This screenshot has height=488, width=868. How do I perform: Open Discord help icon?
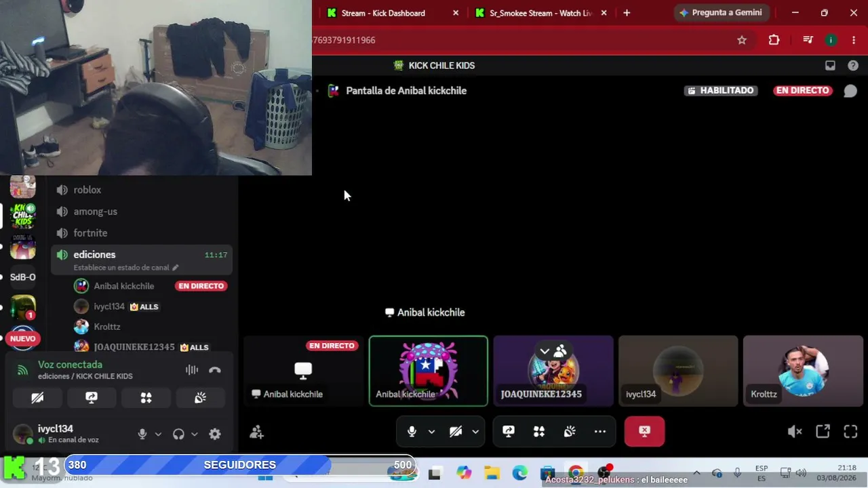coord(852,66)
